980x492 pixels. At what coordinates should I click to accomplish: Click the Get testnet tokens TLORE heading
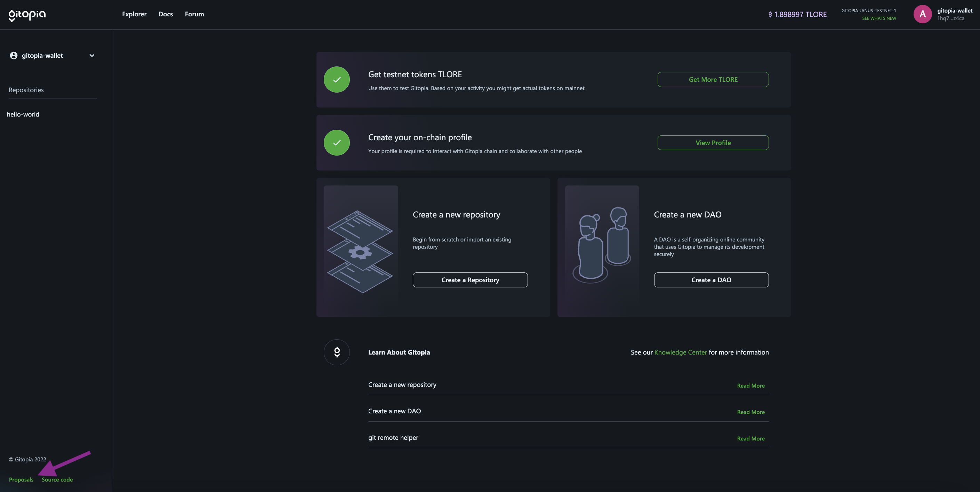tap(415, 74)
